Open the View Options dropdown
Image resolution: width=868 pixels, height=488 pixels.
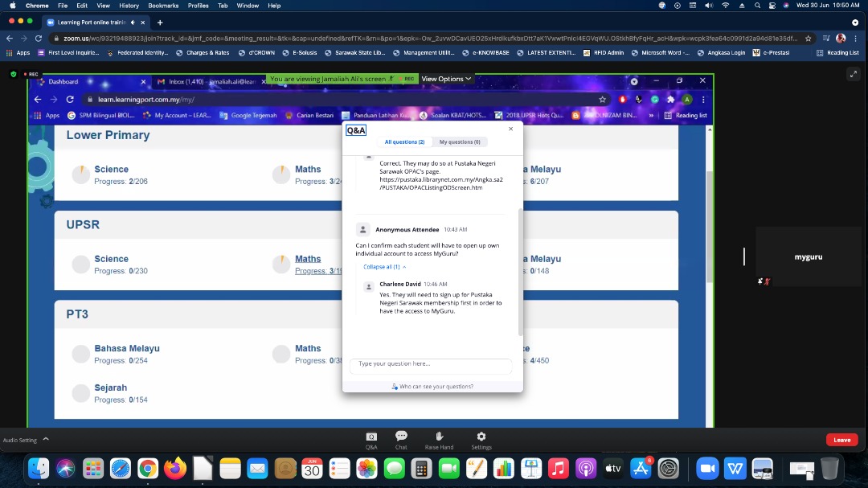click(446, 79)
